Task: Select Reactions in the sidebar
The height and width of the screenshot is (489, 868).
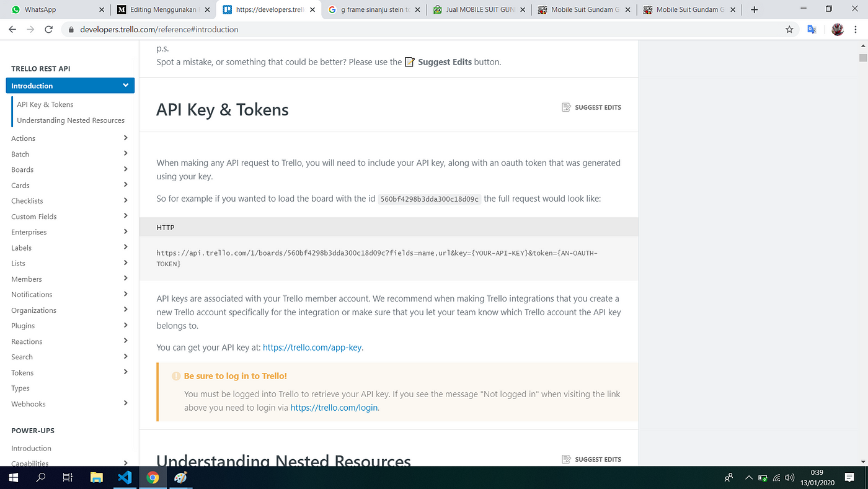Action: point(27,341)
